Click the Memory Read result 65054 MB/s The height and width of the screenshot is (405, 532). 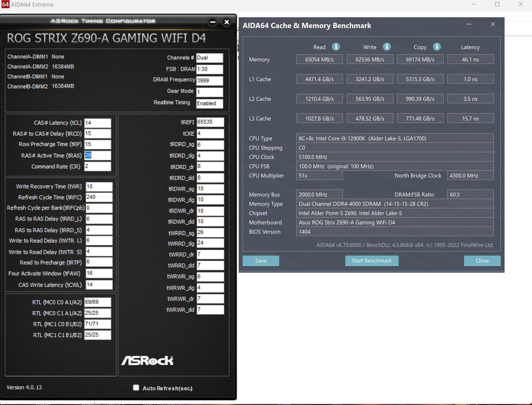319,59
